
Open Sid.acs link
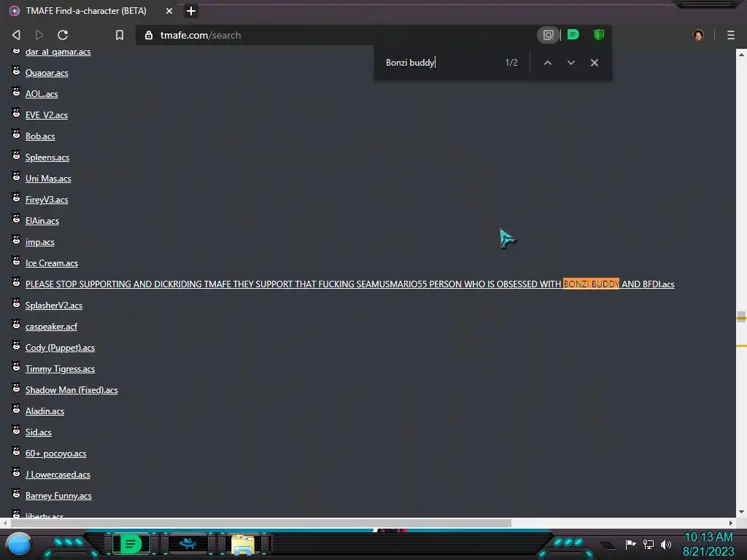[x=38, y=432]
